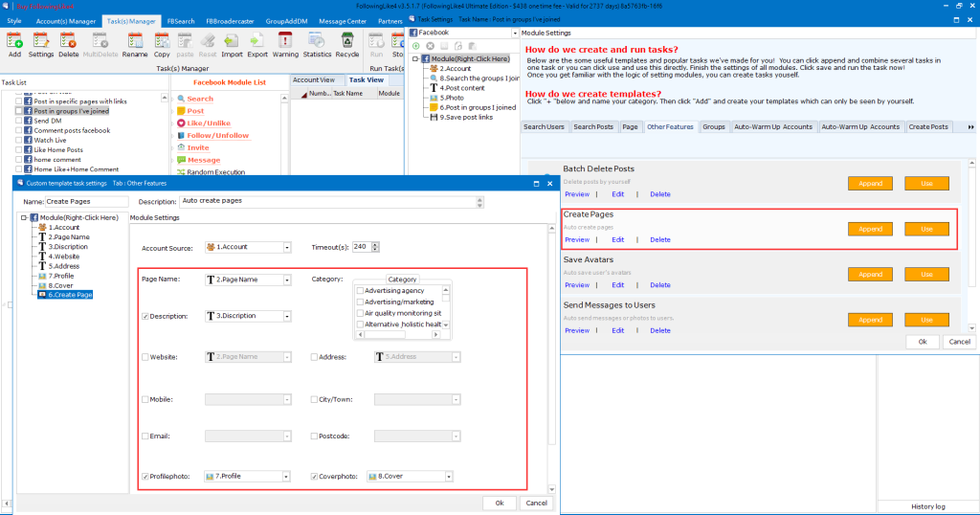The image size is (980, 515).
Task: Click Delete link under Batch Delete Posts
Action: [x=660, y=194]
